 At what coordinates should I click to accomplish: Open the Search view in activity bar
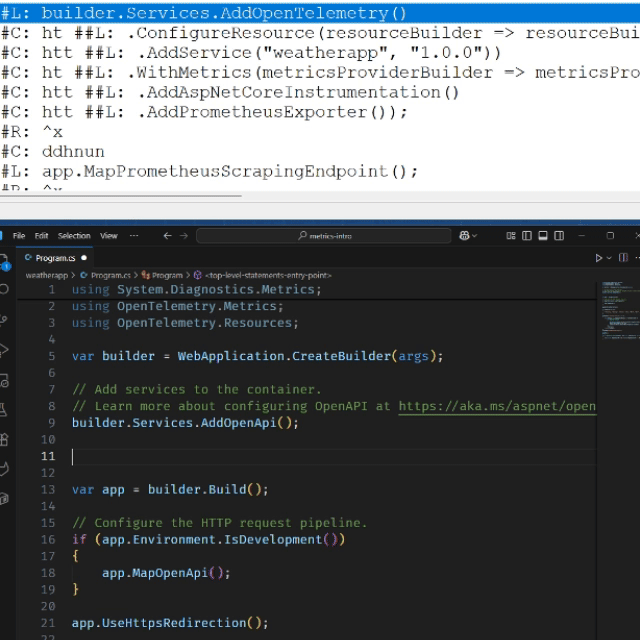[5, 289]
